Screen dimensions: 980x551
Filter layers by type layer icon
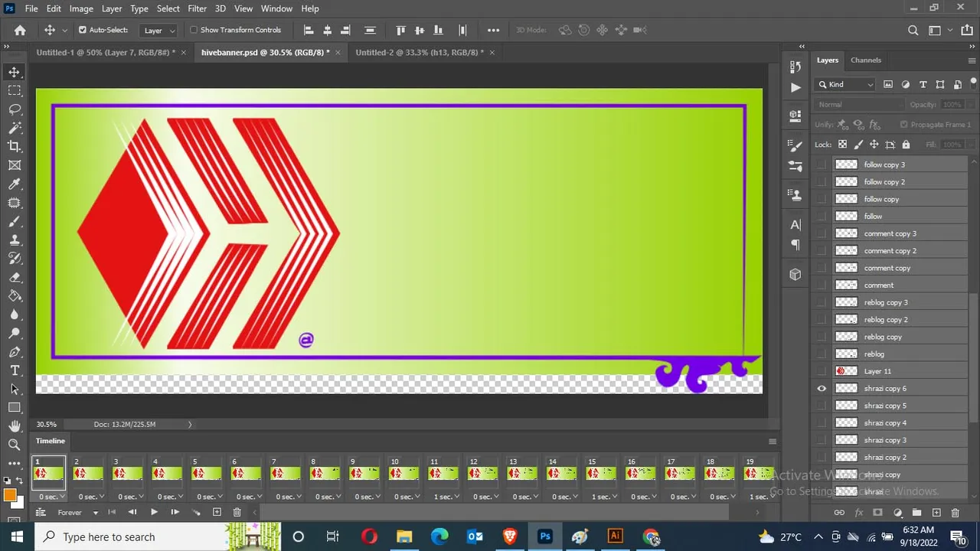tap(923, 84)
